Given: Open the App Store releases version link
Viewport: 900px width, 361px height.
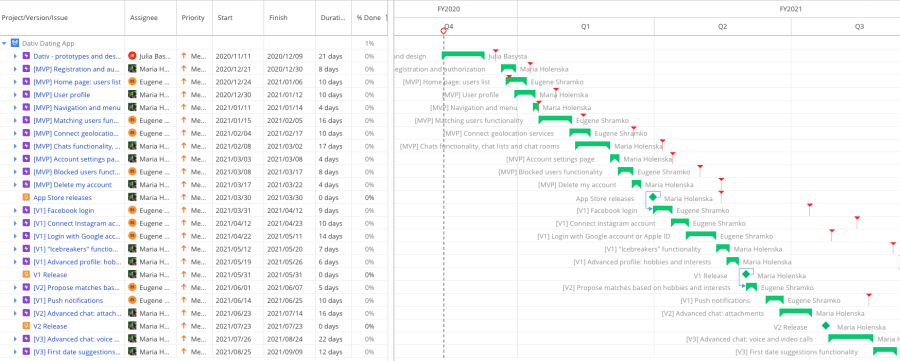Looking at the screenshot, I should pyautogui.click(x=62, y=197).
